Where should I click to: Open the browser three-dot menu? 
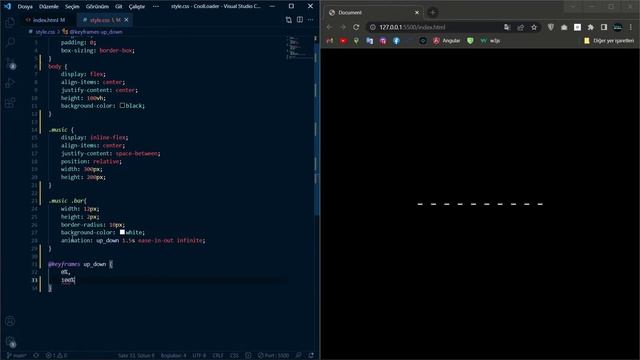click(x=631, y=27)
